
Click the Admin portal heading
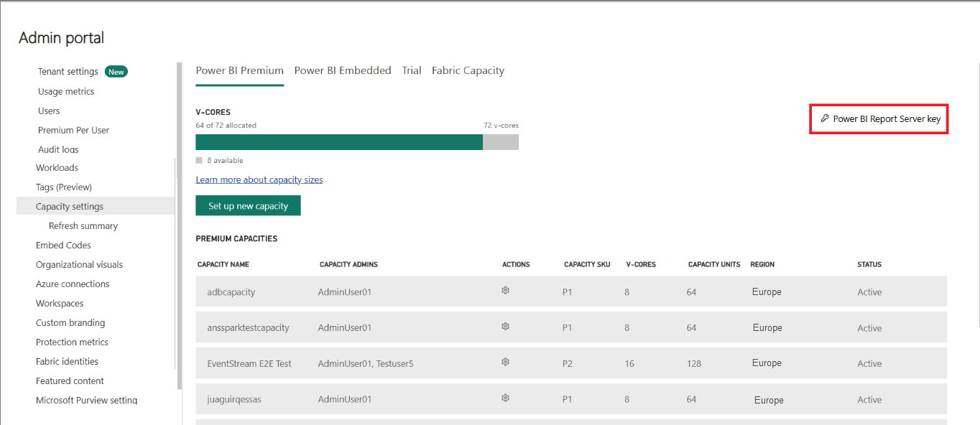click(x=61, y=38)
